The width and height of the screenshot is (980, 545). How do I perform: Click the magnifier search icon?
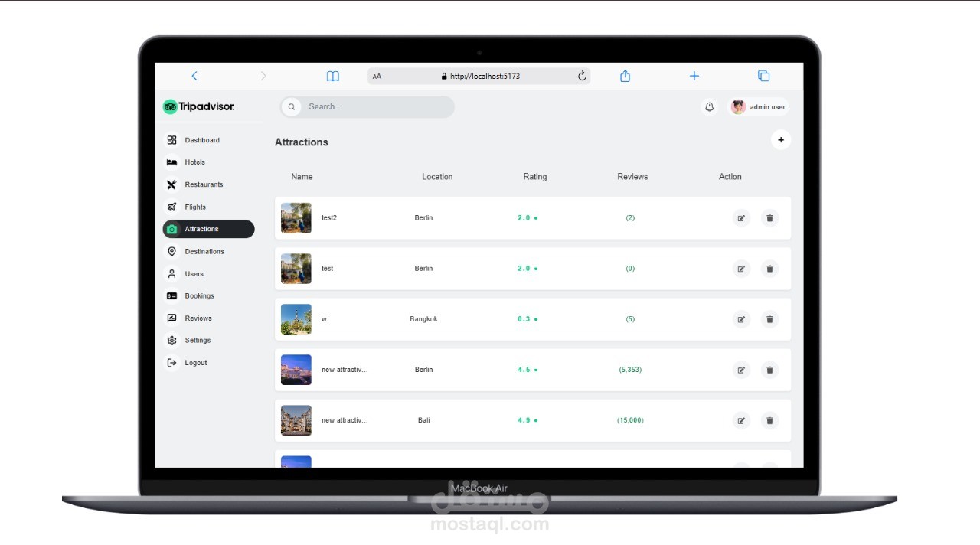point(291,107)
